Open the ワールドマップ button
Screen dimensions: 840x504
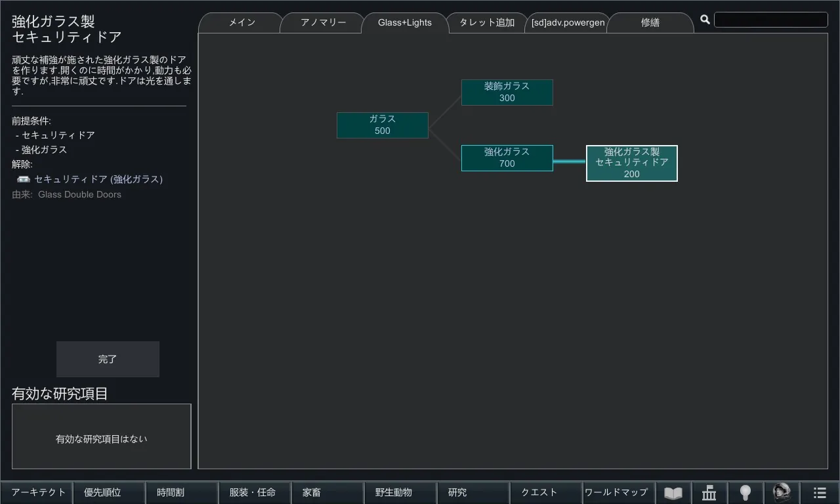point(616,493)
